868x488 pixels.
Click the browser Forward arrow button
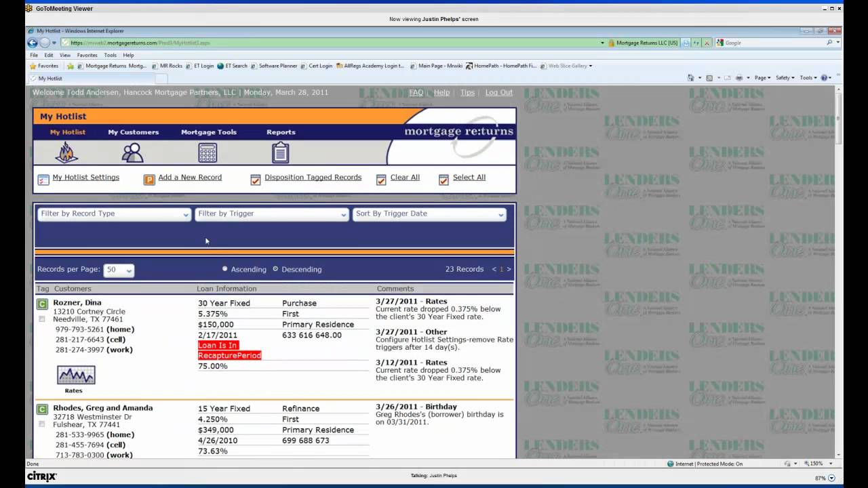[x=45, y=43]
